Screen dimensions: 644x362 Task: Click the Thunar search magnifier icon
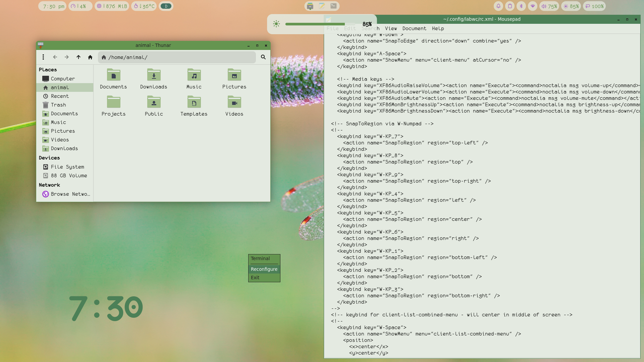263,57
